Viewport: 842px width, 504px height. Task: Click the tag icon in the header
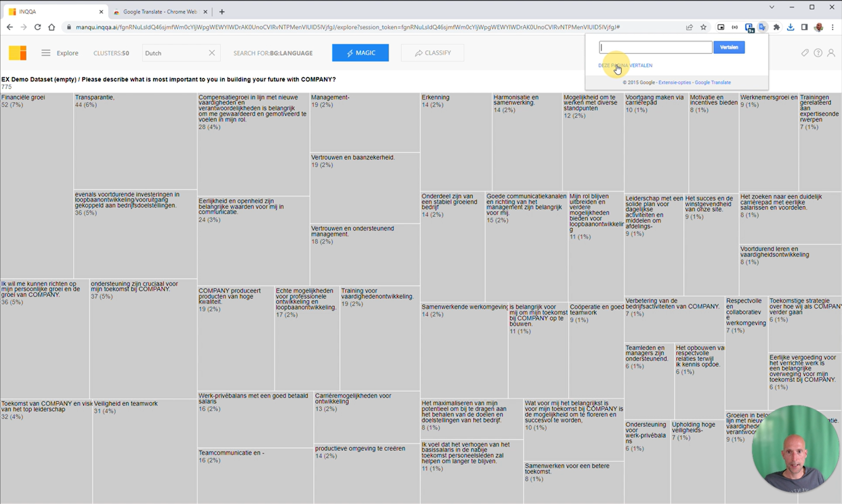805,52
